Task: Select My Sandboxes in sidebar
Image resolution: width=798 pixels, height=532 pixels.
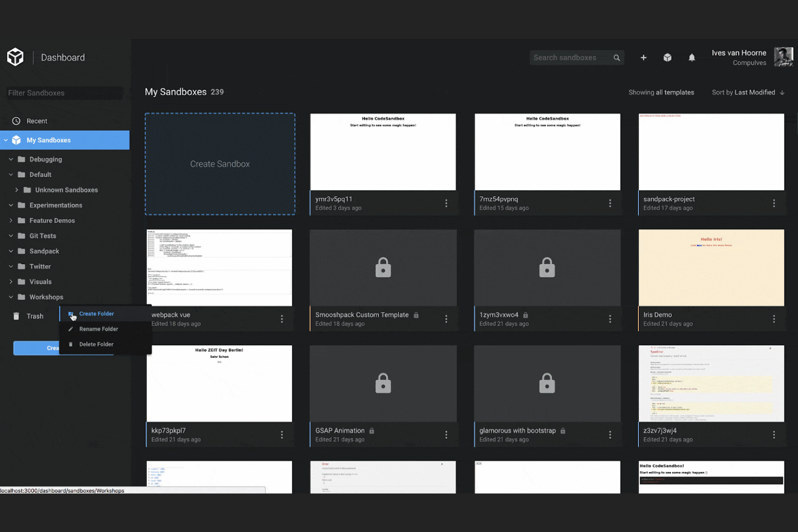Action: tap(65, 140)
